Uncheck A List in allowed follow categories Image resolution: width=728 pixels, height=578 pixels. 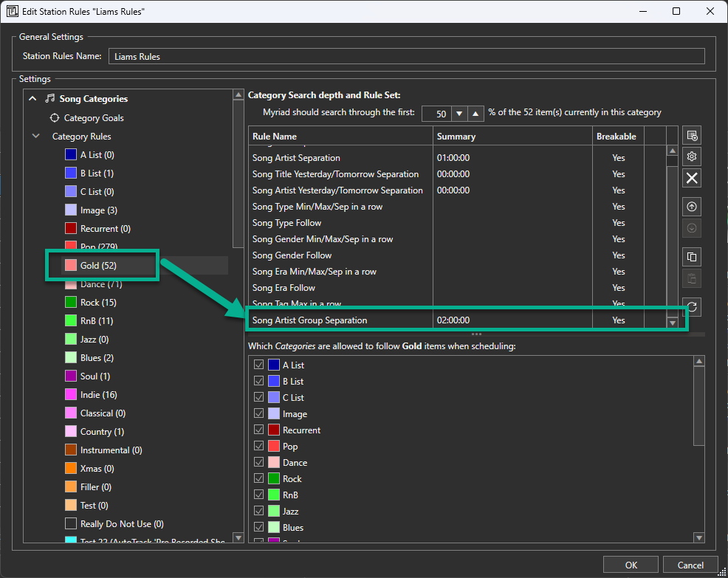pos(258,365)
